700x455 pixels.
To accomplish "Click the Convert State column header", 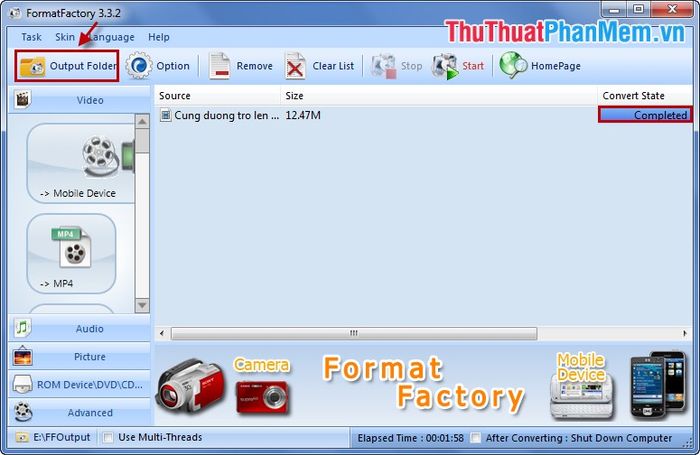I will coord(645,96).
